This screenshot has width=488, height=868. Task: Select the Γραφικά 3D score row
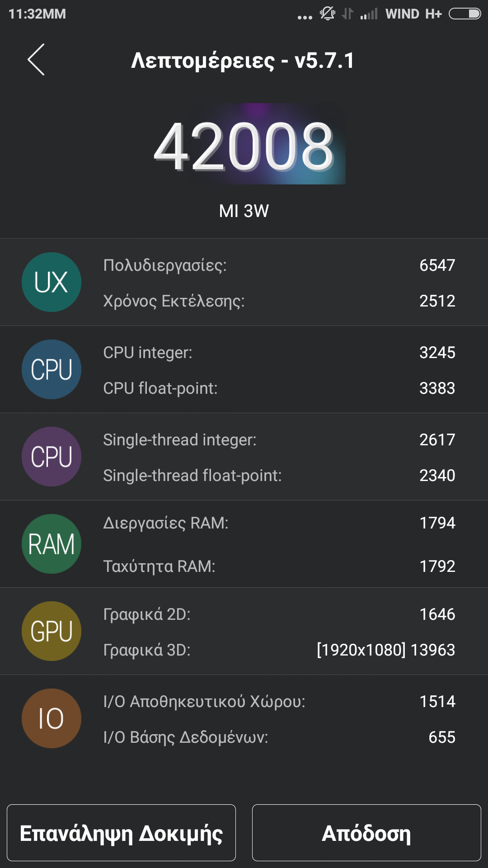pos(279,650)
